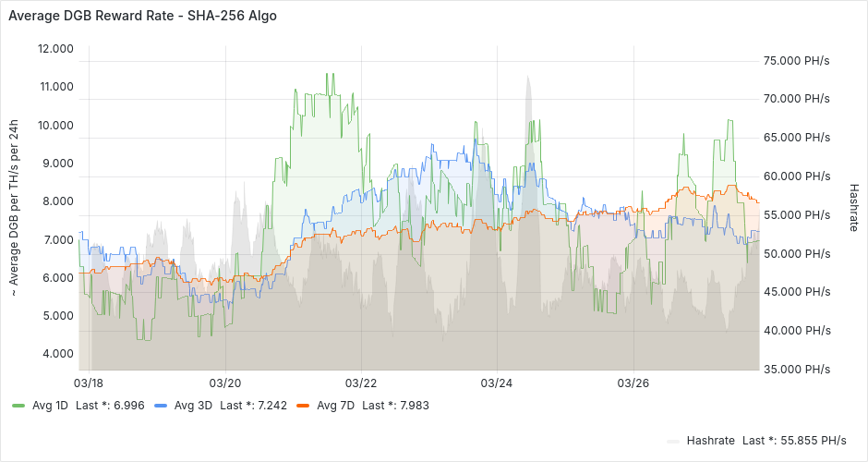Click the vertical Hashrate right axis title
The image size is (868, 462).
coord(854,208)
